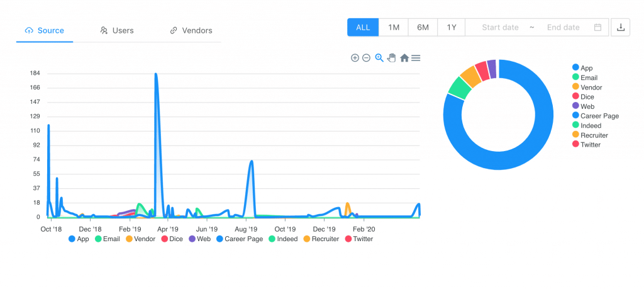The height and width of the screenshot is (289, 644).
Task: Activate the panning hand tool
Action: click(391, 58)
